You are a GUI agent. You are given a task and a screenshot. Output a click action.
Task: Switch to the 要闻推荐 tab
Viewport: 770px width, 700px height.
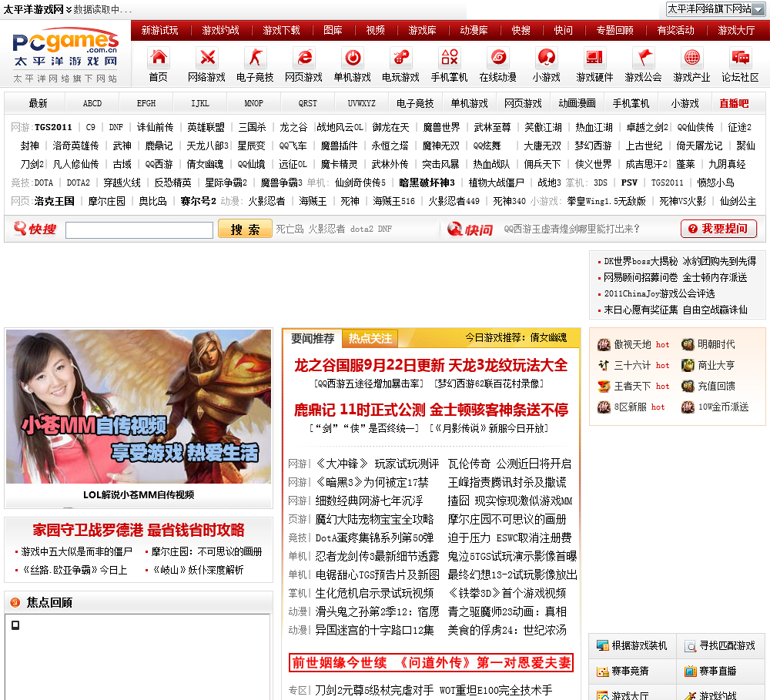tap(313, 339)
